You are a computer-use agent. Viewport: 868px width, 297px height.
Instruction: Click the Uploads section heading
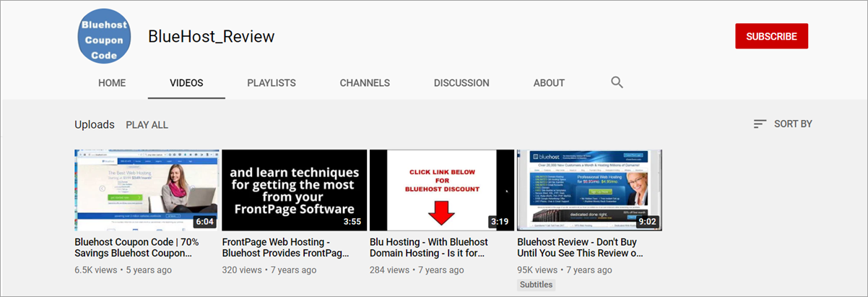pos(95,124)
